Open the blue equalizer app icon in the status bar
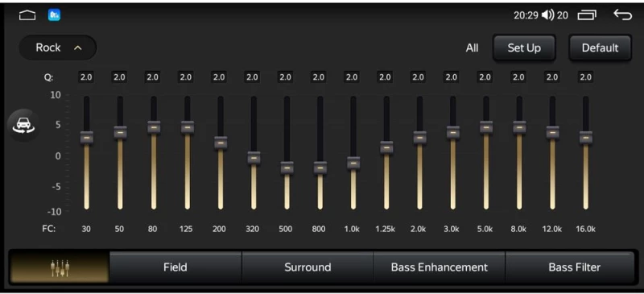The width and height of the screenshot is (644, 294). [x=54, y=15]
